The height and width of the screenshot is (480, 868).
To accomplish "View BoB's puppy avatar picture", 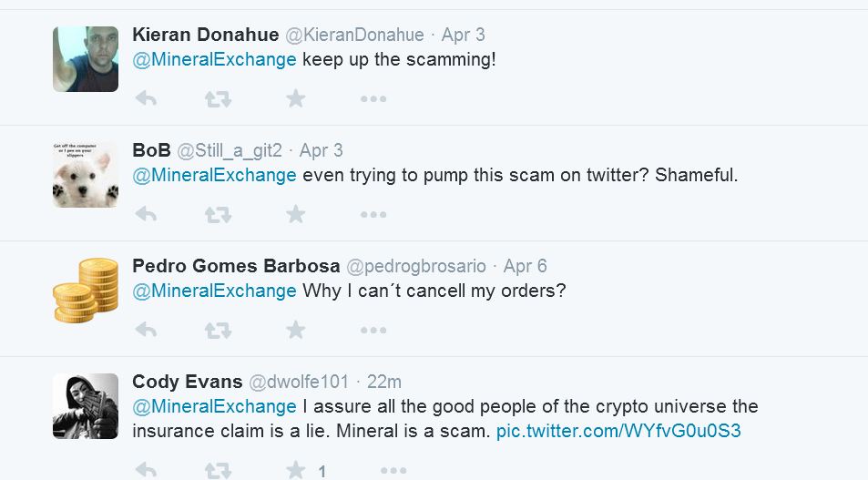I will tap(86, 175).
